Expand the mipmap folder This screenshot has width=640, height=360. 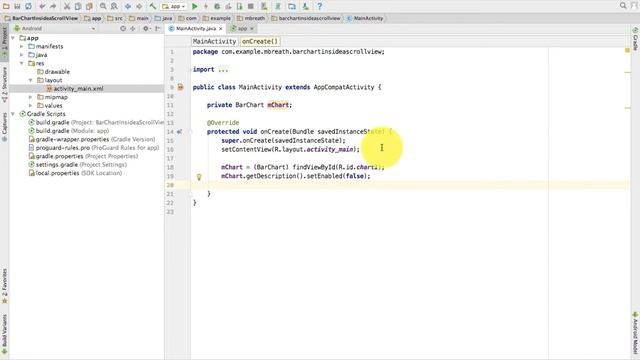pyautogui.click(x=31, y=97)
